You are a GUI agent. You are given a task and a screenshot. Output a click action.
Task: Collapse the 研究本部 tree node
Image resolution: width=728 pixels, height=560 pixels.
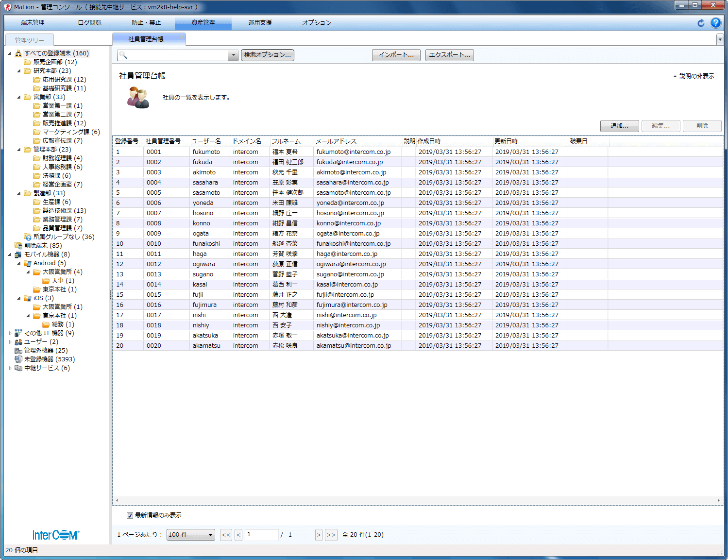click(19, 71)
